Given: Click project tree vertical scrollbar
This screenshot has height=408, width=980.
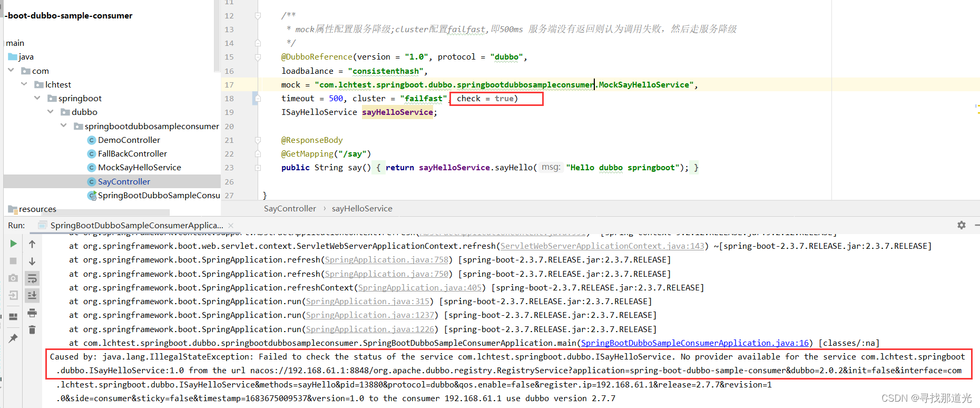Looking at the screenshot, I should pyautogui.click(x=217, y=37).
